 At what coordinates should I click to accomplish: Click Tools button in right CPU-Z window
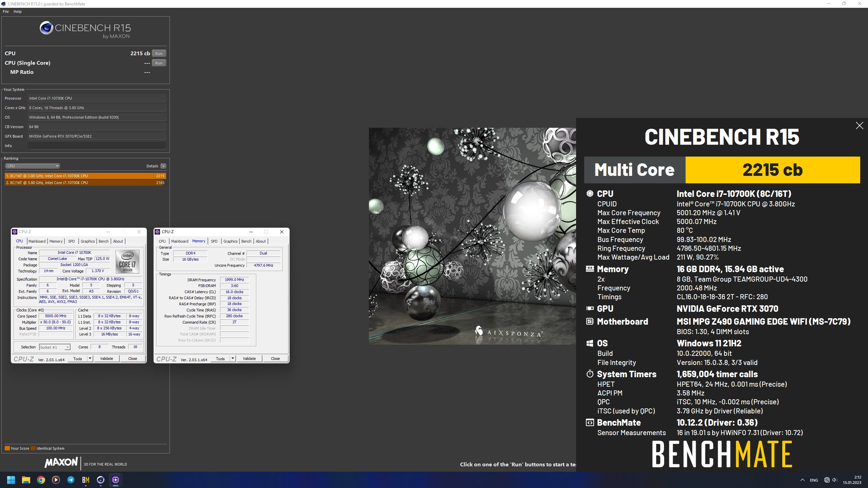click(220, 359)
